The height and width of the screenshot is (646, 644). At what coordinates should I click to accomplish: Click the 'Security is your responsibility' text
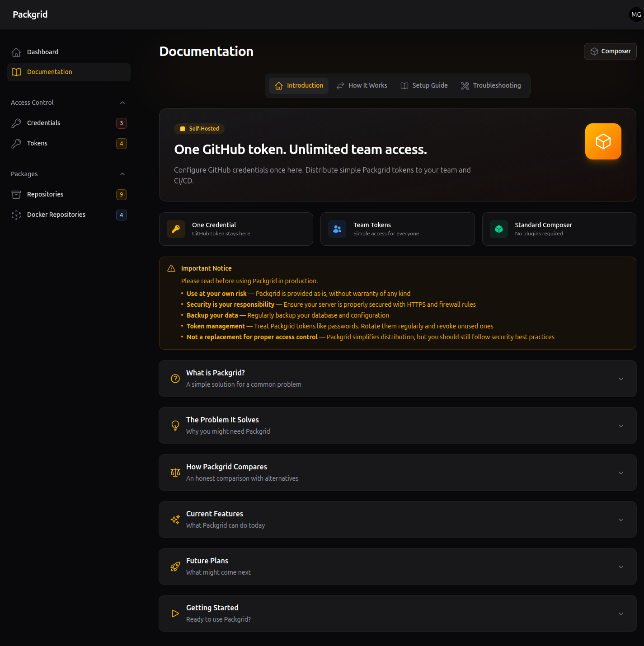[230, 304]
